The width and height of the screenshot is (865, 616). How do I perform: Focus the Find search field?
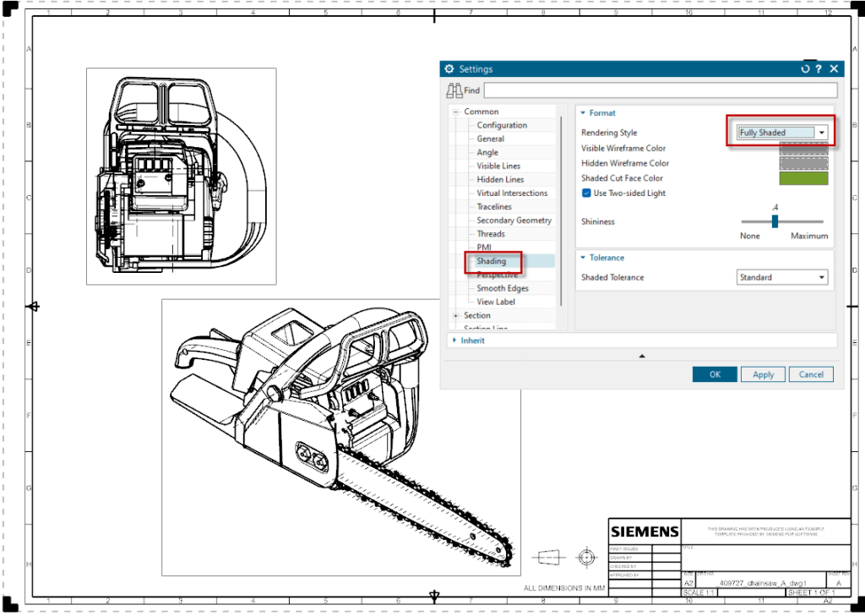(x=661, y=90)
